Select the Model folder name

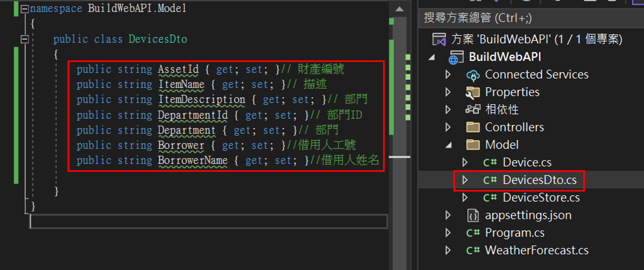pyautogui.click(x=502, y=144)
